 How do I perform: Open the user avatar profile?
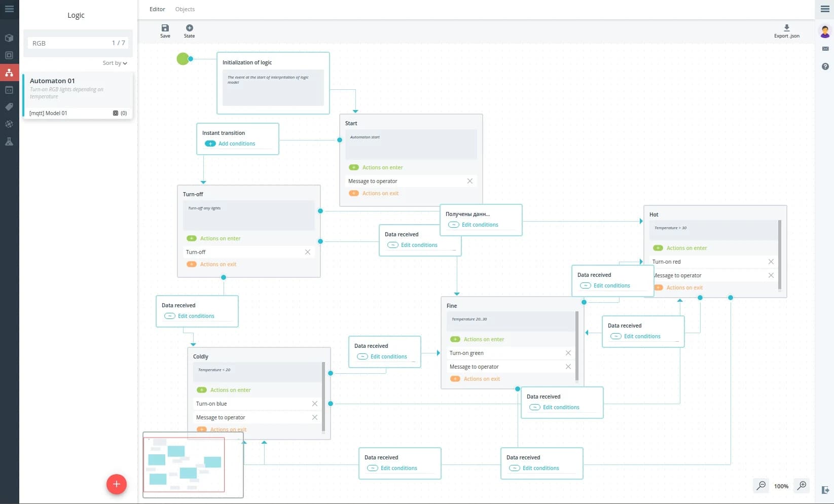click(x=825, y=31)
